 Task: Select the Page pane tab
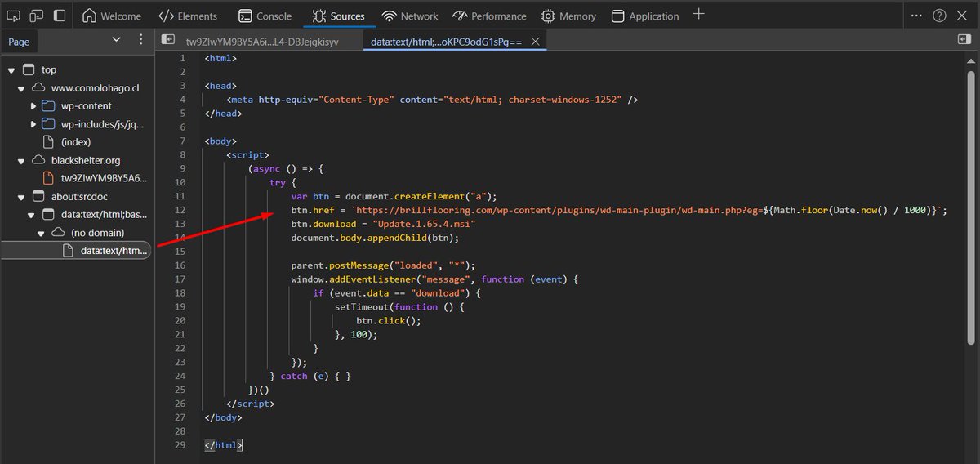(x=19, y=42)
